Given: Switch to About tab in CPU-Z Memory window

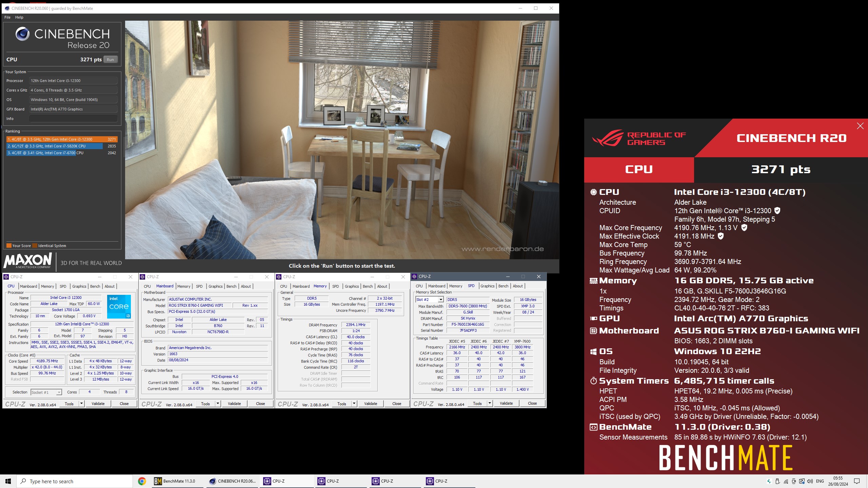Looking at the screenshot, I should click(x=382, y=286).
